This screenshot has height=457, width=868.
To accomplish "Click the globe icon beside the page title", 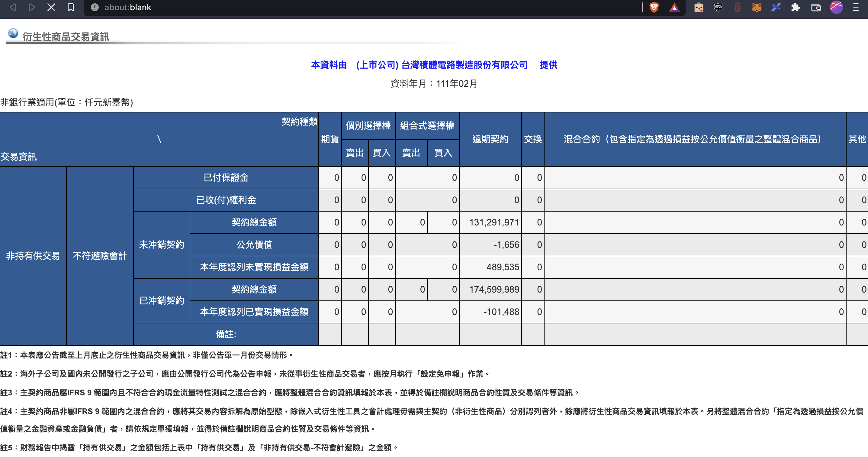I will 13,33.
